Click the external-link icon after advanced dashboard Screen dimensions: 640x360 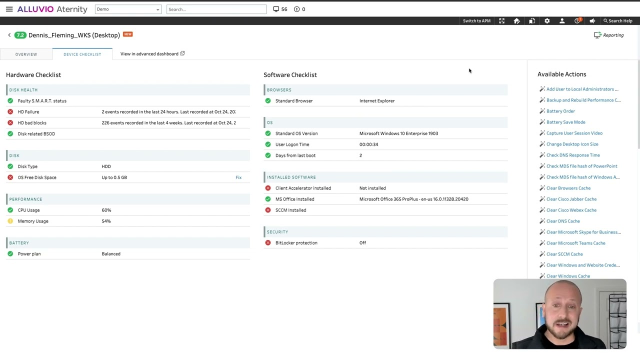point(182,53)
